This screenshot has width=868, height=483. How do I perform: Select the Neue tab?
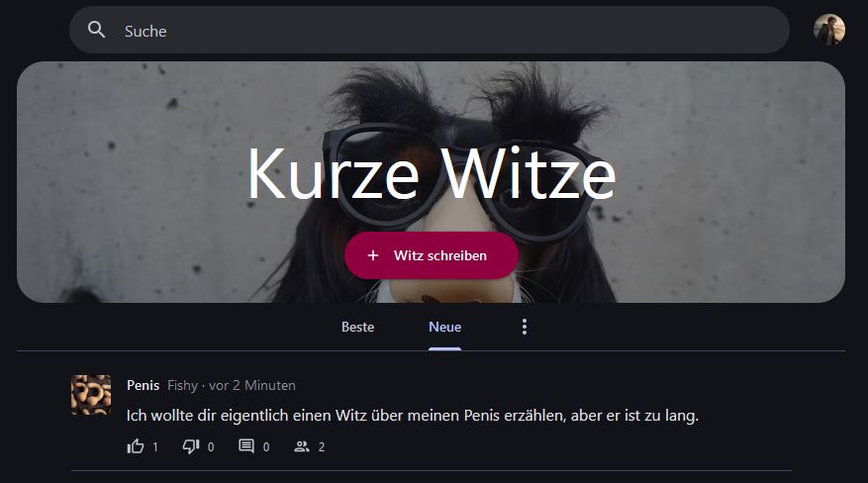coord(444,327)
